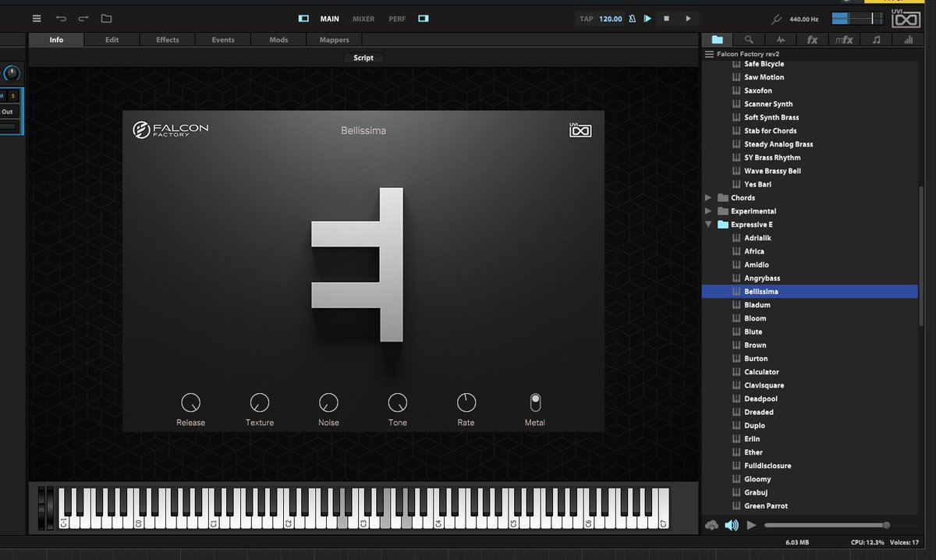936x560 pixels.
Task: Open the Events tab
Action: [223, 40]
